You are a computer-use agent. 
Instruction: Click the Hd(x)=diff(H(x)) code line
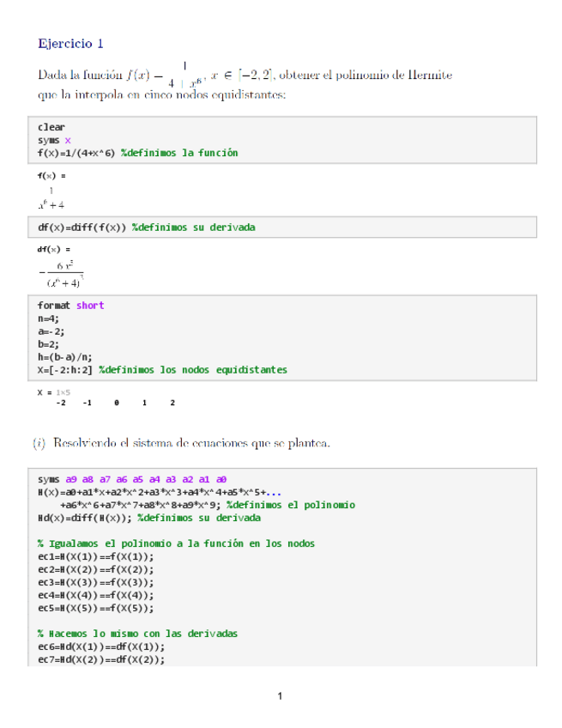[x=148, y=518]
